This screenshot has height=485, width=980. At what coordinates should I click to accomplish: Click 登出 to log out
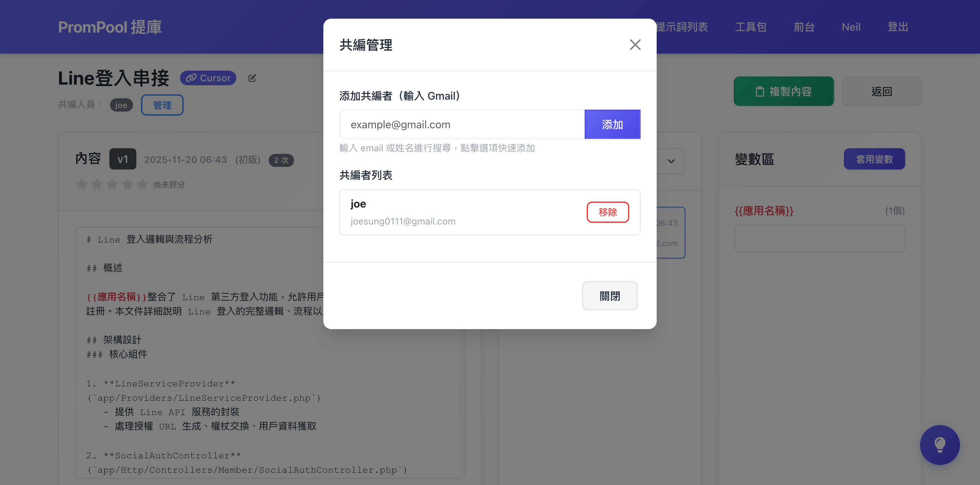point(897,27)
